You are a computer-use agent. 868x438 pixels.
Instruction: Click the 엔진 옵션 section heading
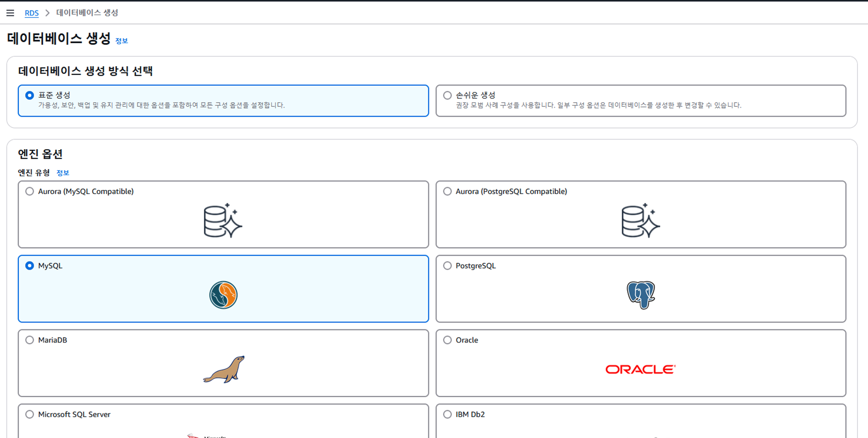[40, 154]
